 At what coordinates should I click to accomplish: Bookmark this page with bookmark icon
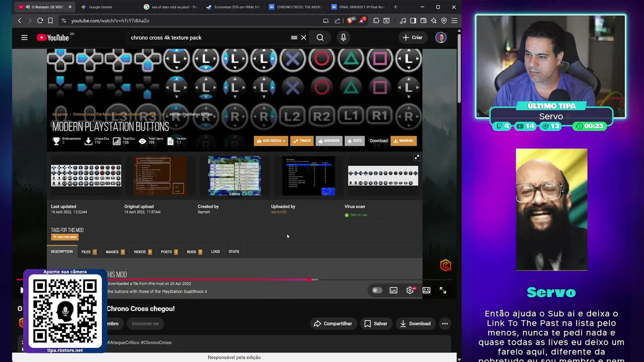pos(50,21)
